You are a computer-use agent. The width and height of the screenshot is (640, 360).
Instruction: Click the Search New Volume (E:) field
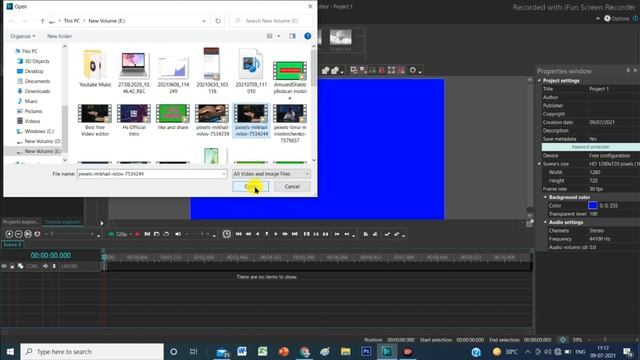pos(271,21)
